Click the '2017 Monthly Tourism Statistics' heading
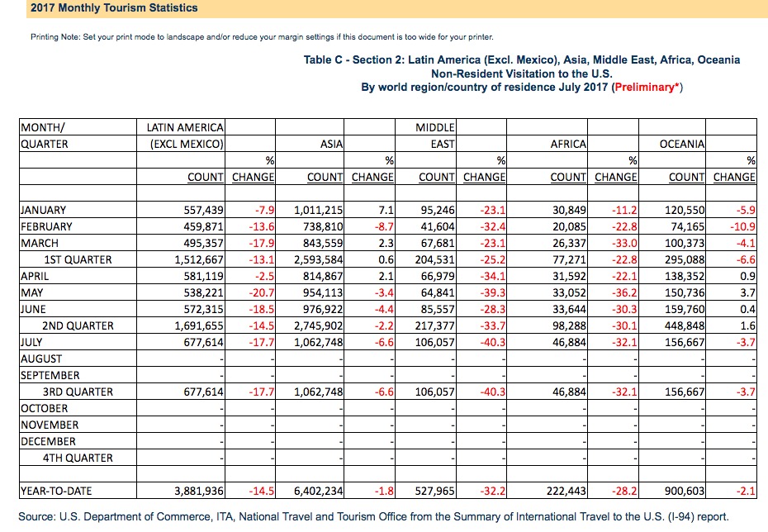The image size is (768, 532). click(x=114, y=7)
